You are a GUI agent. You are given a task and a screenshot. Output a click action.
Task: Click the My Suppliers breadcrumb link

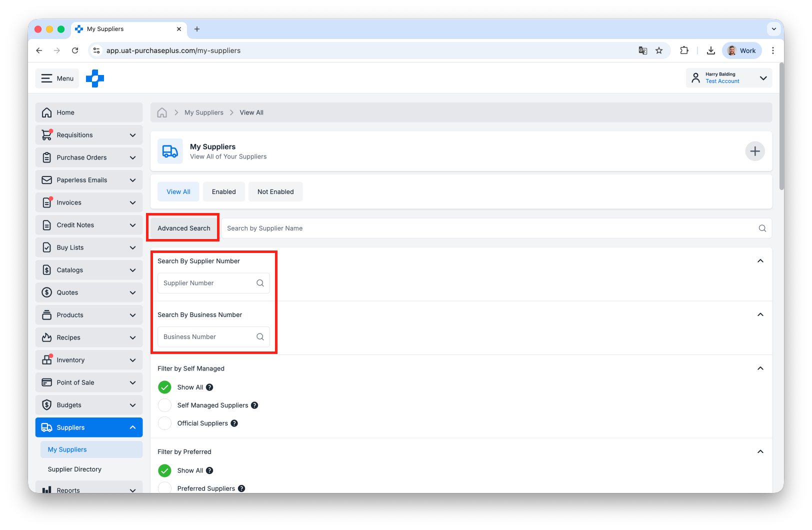(204, 112)
